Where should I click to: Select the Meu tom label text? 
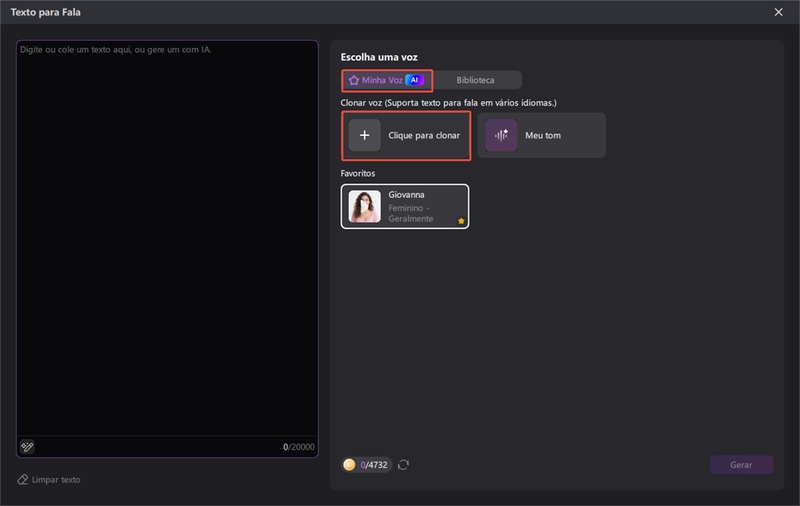click(543, 135)
